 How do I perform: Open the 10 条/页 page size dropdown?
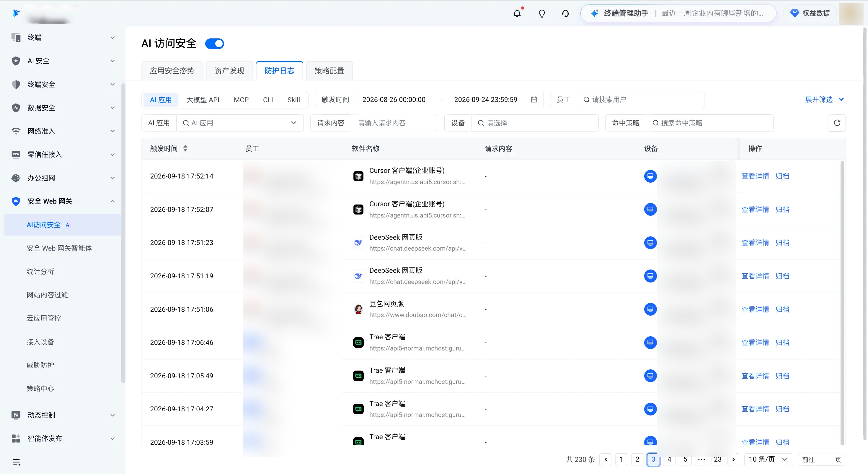768,459
